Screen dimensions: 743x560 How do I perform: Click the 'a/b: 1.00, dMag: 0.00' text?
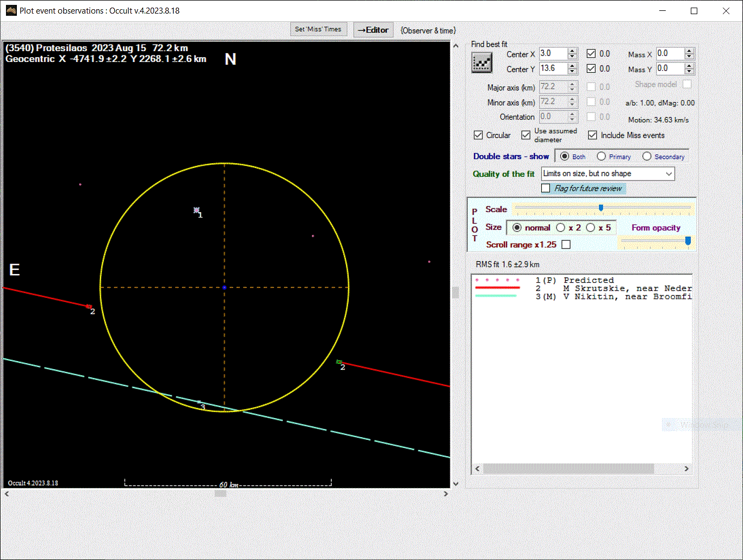click(x=660, y=103)
